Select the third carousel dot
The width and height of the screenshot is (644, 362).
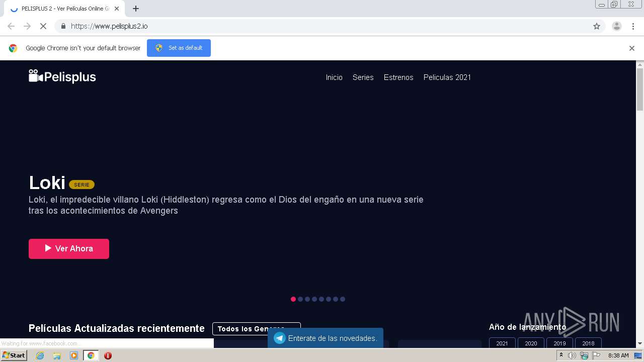click(307, 299)
